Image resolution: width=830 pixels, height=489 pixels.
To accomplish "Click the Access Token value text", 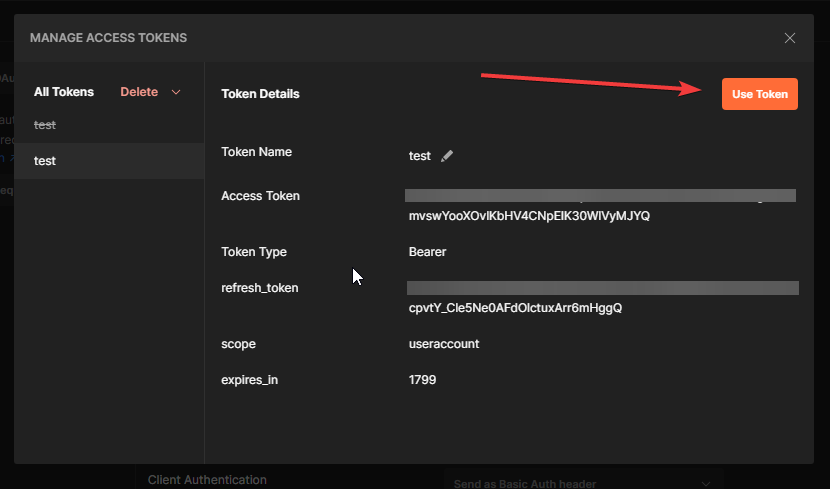I will point(529,216).
